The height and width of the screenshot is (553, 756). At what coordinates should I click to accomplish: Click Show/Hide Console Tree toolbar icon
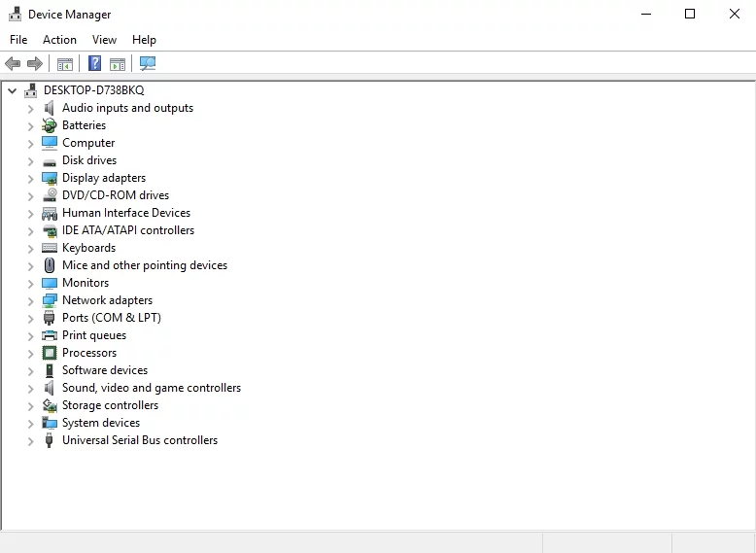[x=65, y=64]
